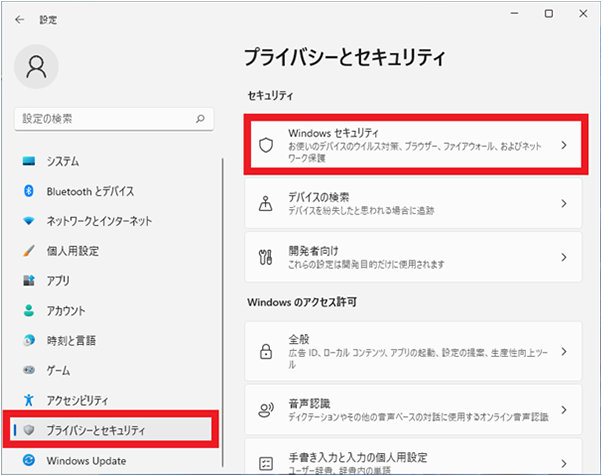Screen dimensions: 602x476
Task: Expand the 開発者向け chevron
Action: coord(564,257)
